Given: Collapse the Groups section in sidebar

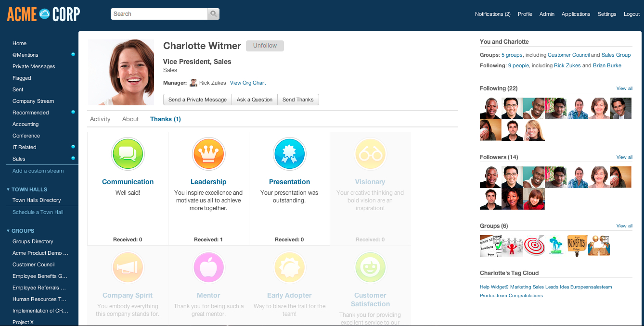Looking at the screenshot, I should pyautogui.click(x=8, y=231).
